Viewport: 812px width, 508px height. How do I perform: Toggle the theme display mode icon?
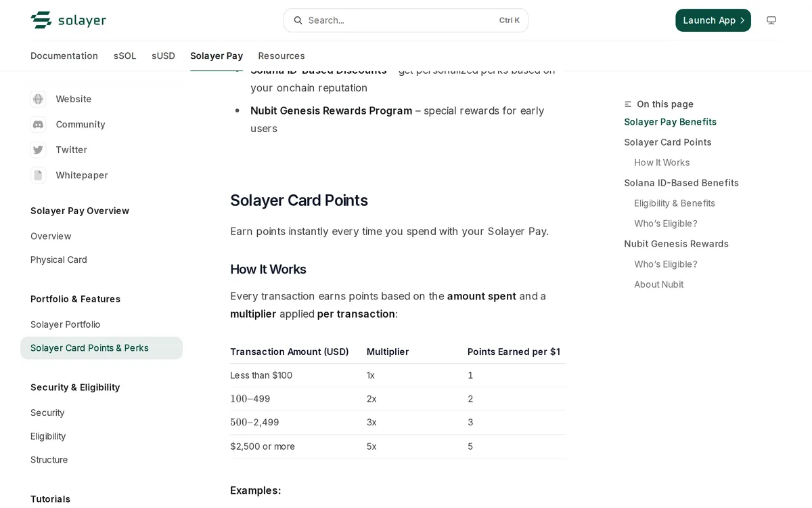[x=771, y=20]
